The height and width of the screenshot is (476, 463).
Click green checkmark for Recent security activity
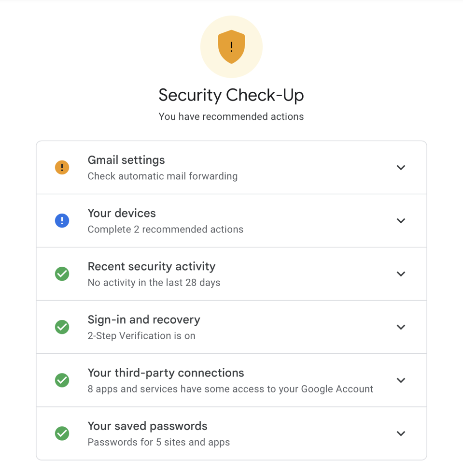pyautogui.click(x=62, y=274)
